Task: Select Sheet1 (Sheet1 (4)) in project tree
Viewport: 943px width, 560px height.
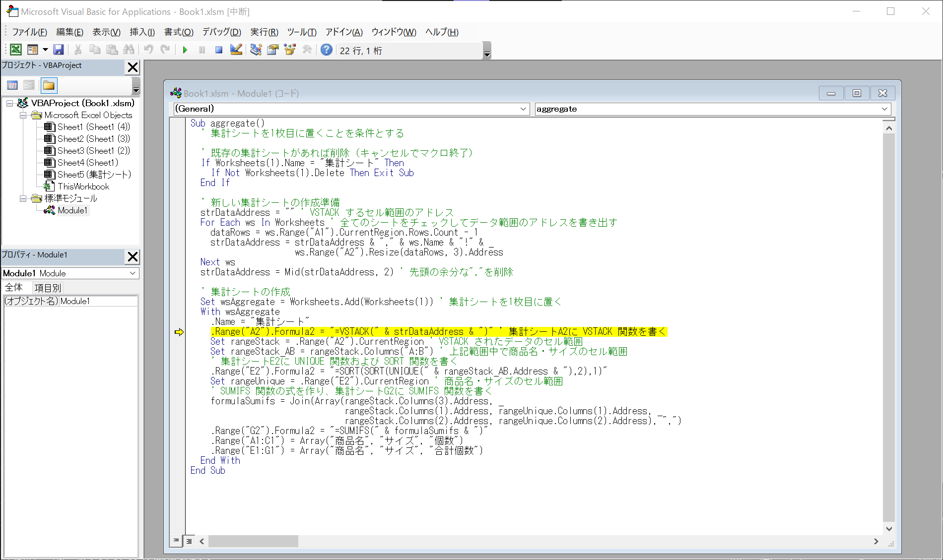Action: pos(93,127)
